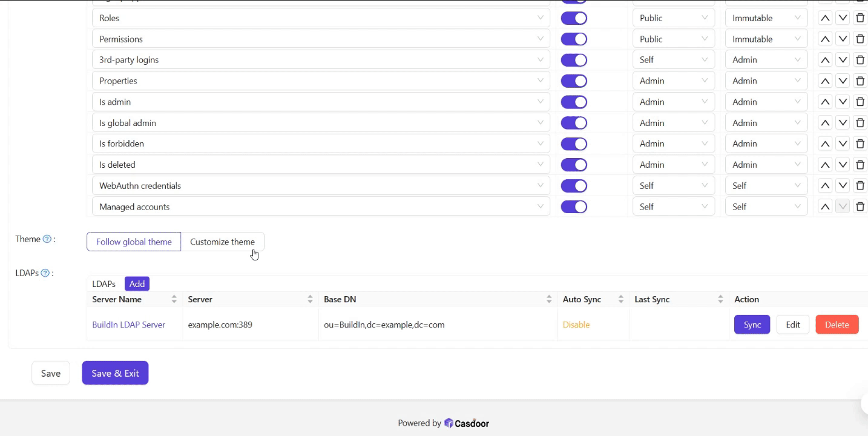868x436 pixels.
Task: Open the Is global admin name dropdown
Action: click(321, 123)
